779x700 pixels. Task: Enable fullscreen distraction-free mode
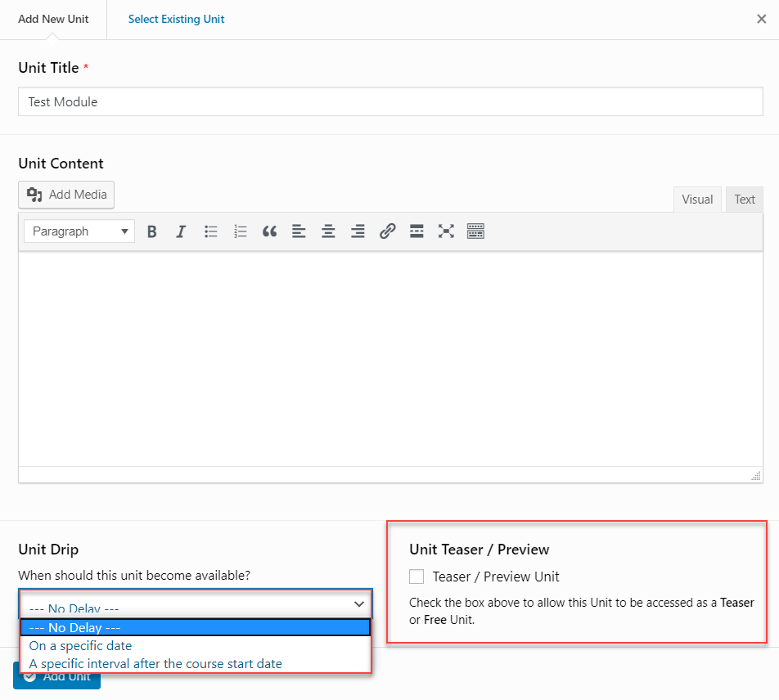coord(446,231)
